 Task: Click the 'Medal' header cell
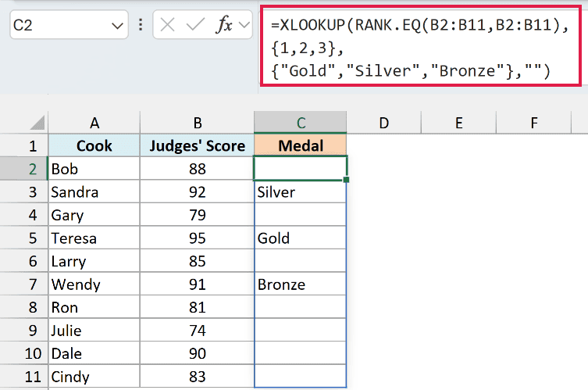click(301, 145)
